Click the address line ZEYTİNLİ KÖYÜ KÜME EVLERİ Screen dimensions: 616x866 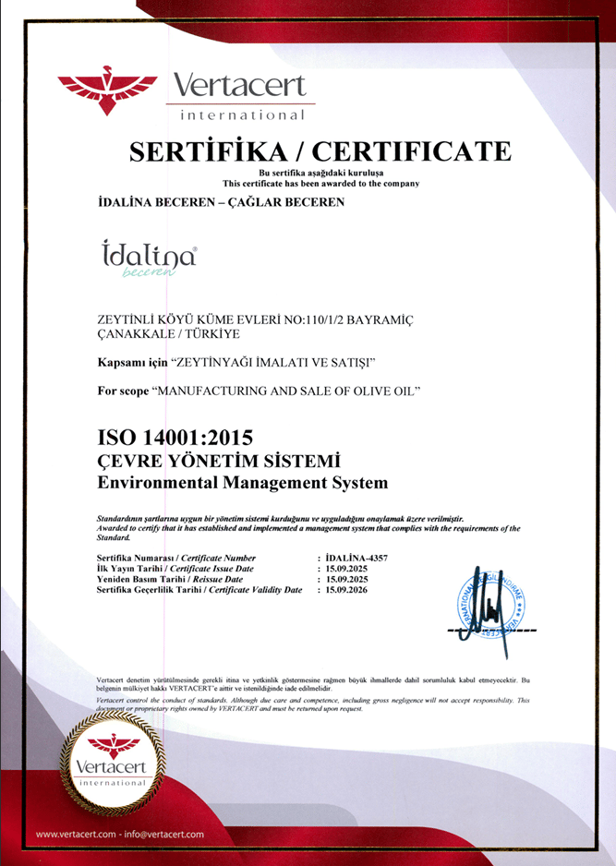pos(255,319)
